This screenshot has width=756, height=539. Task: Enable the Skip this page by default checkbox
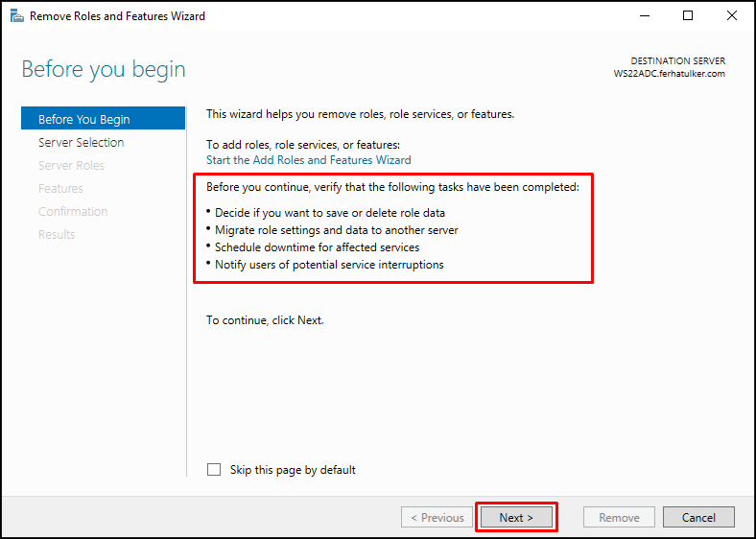click(x=214, y=470)
